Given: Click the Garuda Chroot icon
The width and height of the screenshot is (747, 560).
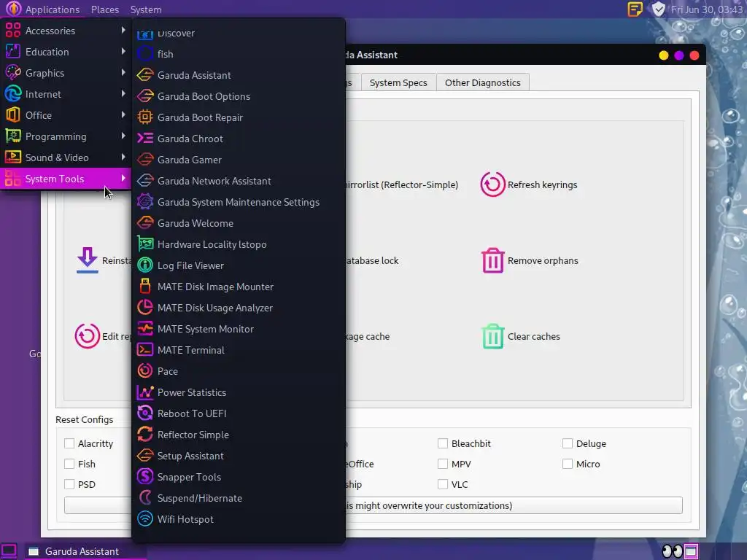Looking at the screenshot, I should tap(145, 139).
